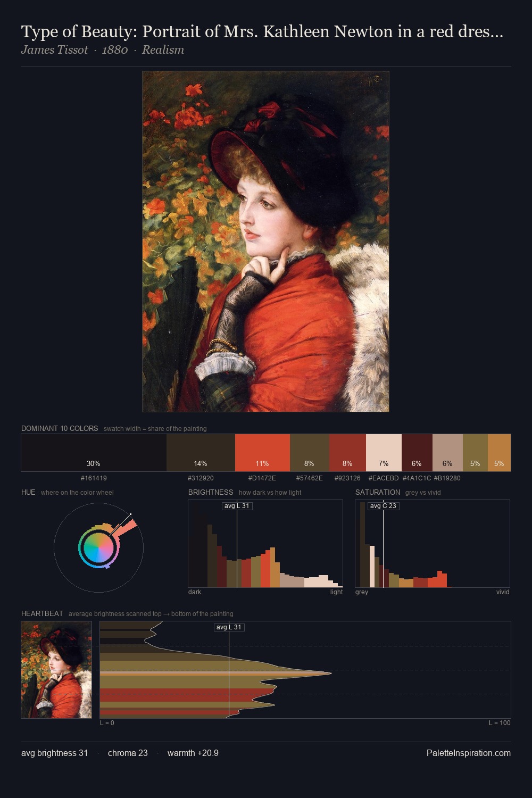Click the main Kathleen Newton painting image
This screenshot has width=532, height=798.
point(265,242)
